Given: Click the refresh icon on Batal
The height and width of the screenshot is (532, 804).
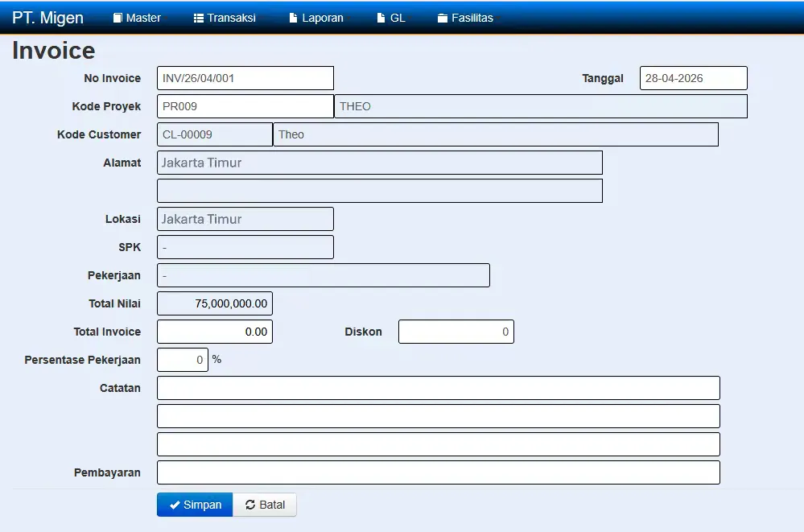Looking at the screenshot, I should point(250,505).
